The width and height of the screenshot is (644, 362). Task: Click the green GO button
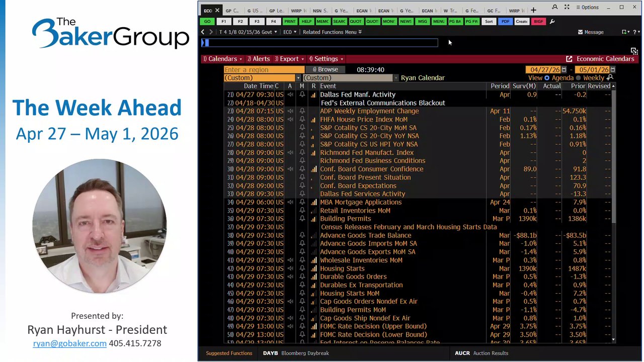click(207, 22)
